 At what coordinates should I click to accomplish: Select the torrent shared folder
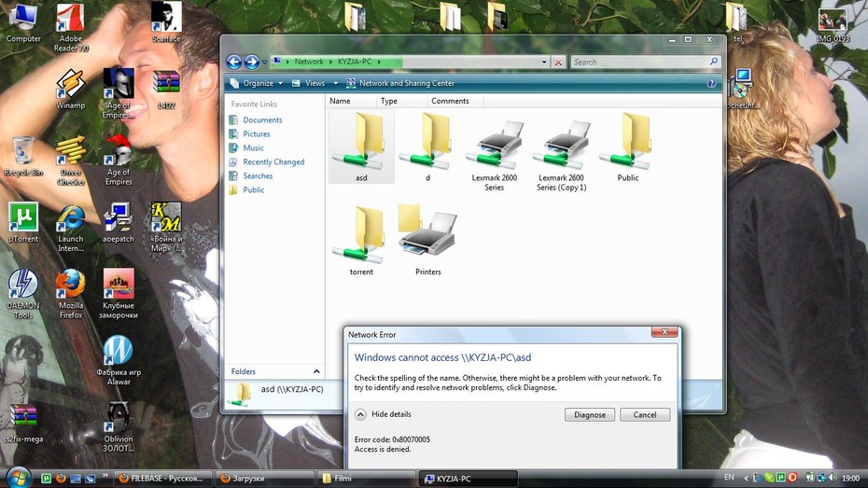pos(361,241)
